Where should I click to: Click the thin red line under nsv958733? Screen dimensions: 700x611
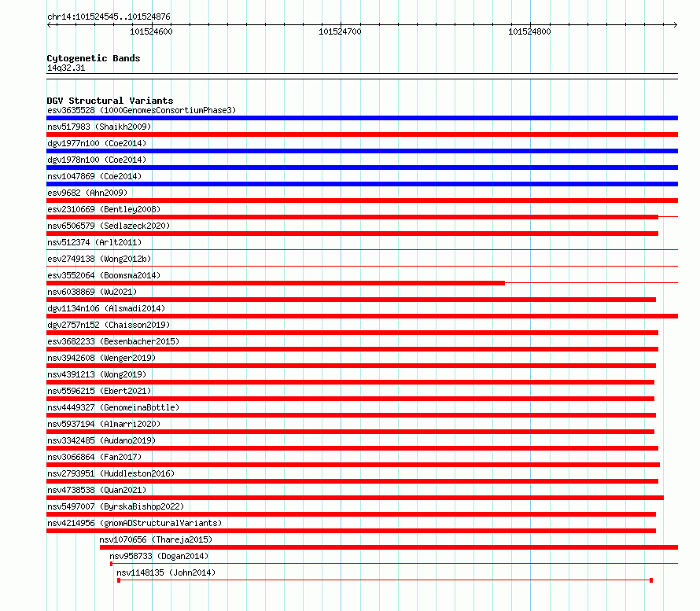pos(394,564)
